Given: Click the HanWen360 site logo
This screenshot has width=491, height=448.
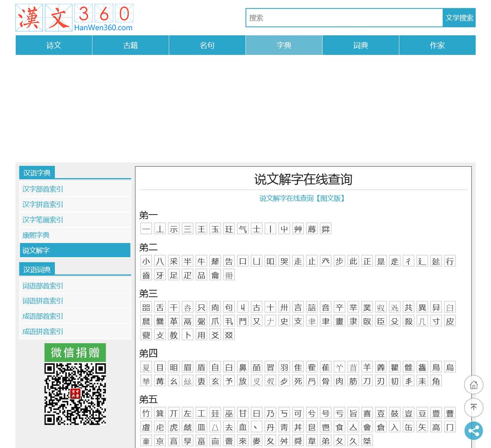Looking at the screenshot, I should coord(74,18).
